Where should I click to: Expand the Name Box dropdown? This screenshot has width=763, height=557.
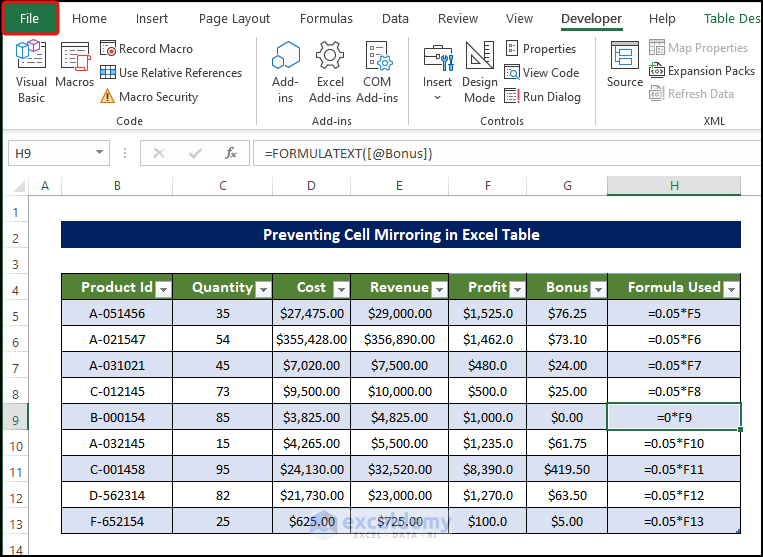pos(99,153)
